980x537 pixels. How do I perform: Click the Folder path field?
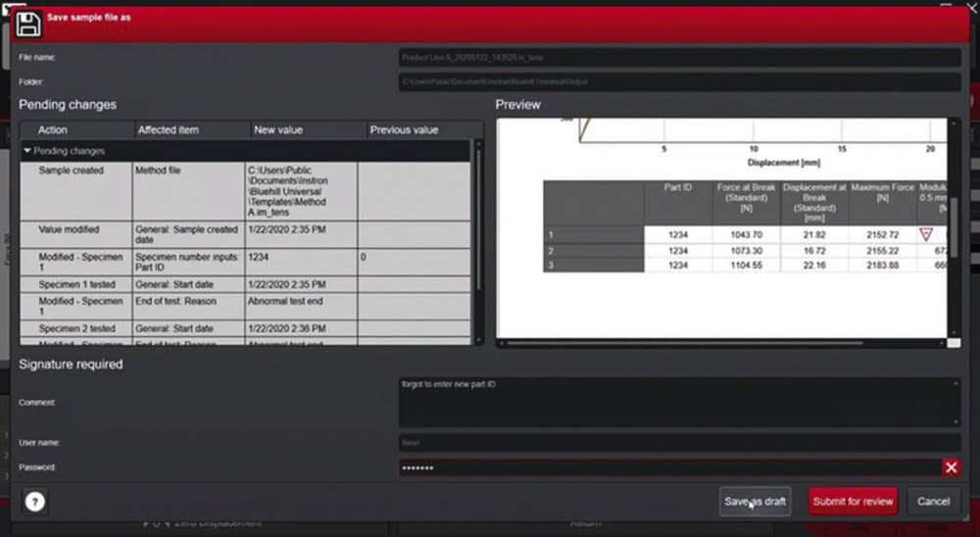679,82
